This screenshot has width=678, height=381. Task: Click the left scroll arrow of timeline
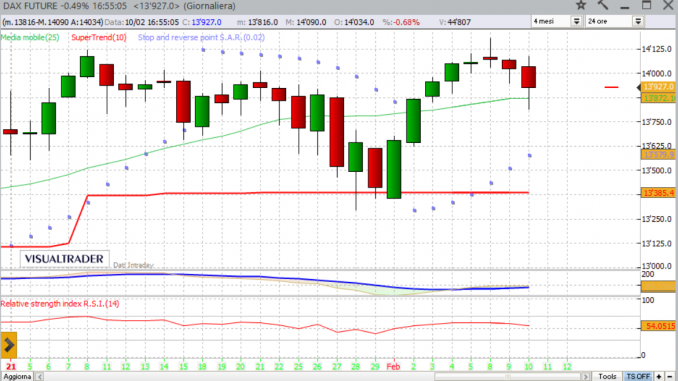click(x=40, y=377)
